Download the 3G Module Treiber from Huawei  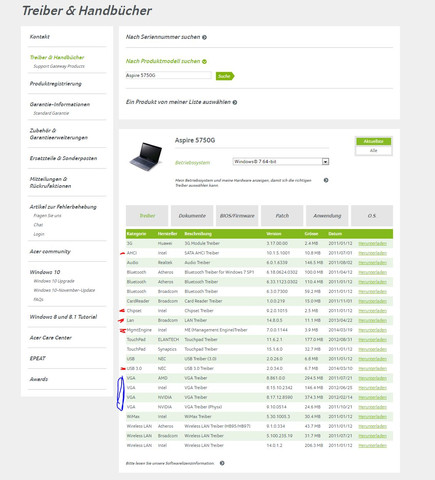372,244
